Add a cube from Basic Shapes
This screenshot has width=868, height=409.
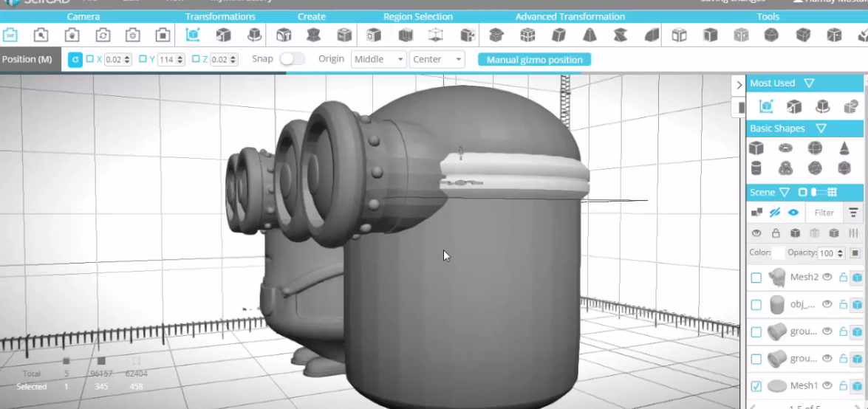(x=756, y=148)
